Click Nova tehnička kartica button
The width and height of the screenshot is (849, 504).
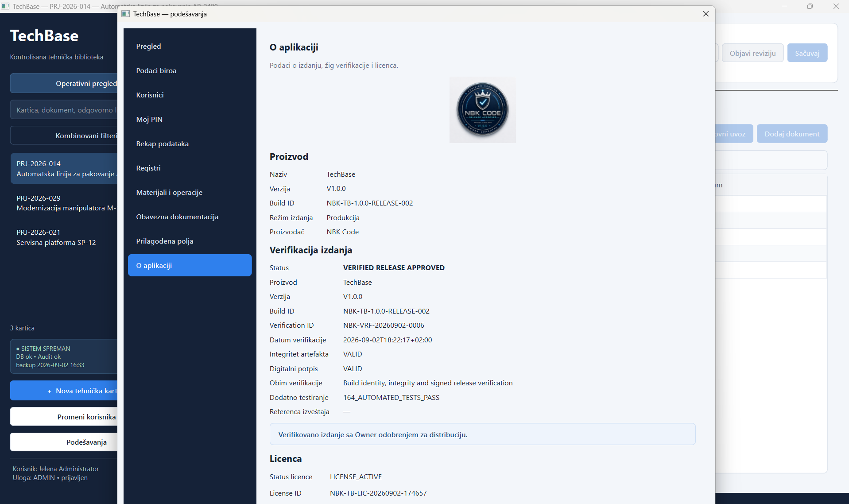click(64, 391)
